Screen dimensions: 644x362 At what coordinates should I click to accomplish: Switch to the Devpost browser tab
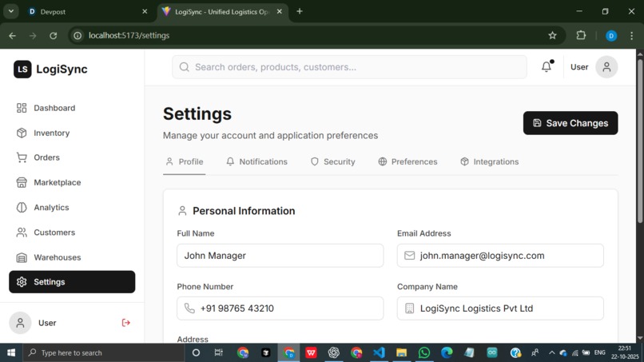coord(88,11)
